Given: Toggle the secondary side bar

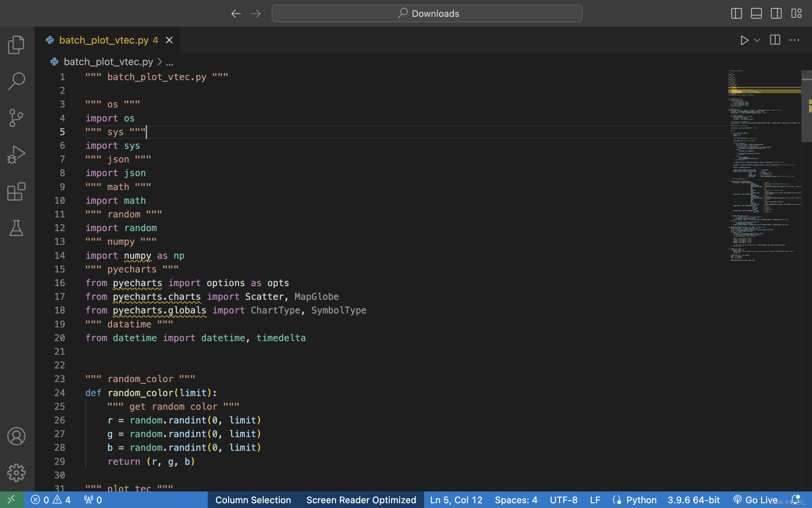Looking at the screenshot, I should click(x=776, y=13).
